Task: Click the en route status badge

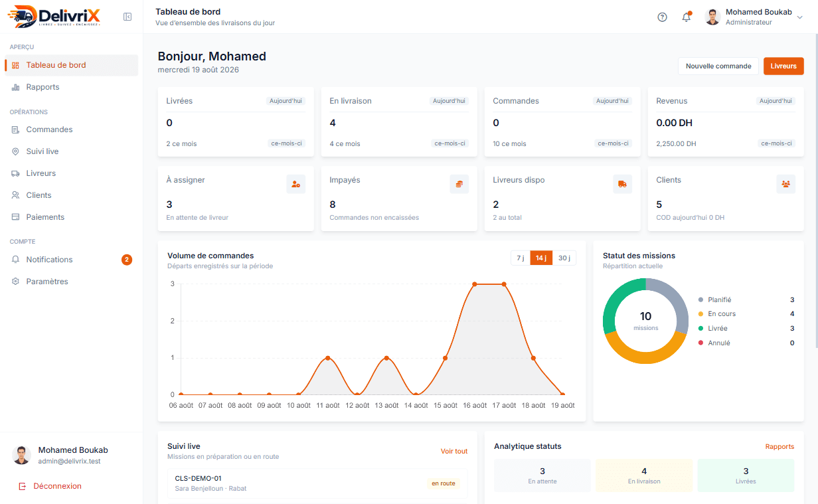Action: point(444,483)
